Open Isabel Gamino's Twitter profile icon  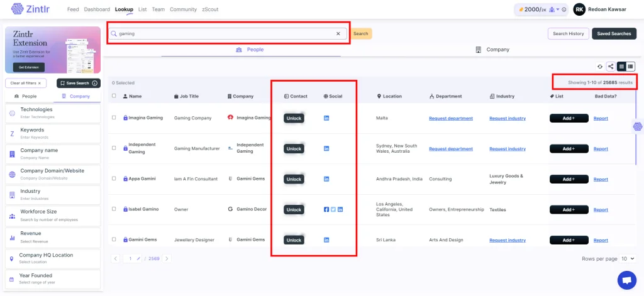pyautogui.click(x=333, y=209)
